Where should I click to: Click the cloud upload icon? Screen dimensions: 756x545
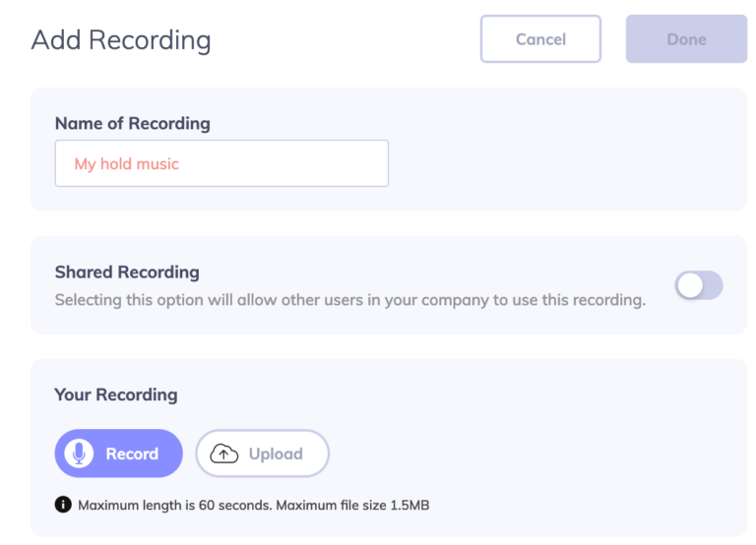[x=224, y=454]
